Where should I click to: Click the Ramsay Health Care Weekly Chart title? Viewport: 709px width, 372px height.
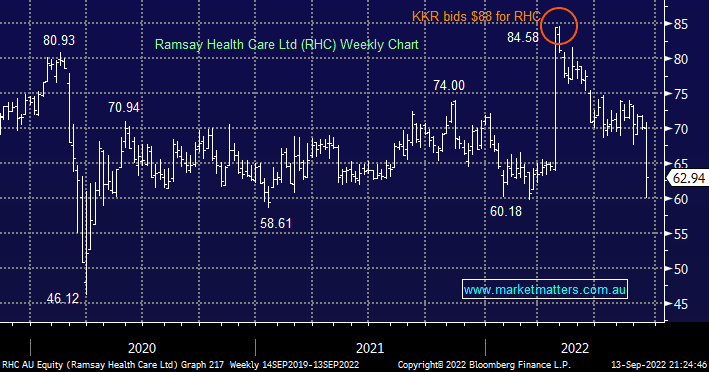[287, 45]
